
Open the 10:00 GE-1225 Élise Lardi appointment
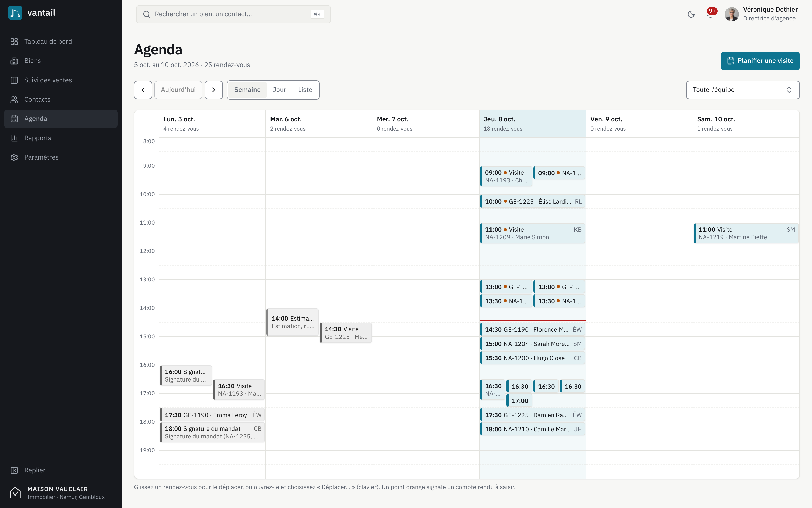(533, 202)
